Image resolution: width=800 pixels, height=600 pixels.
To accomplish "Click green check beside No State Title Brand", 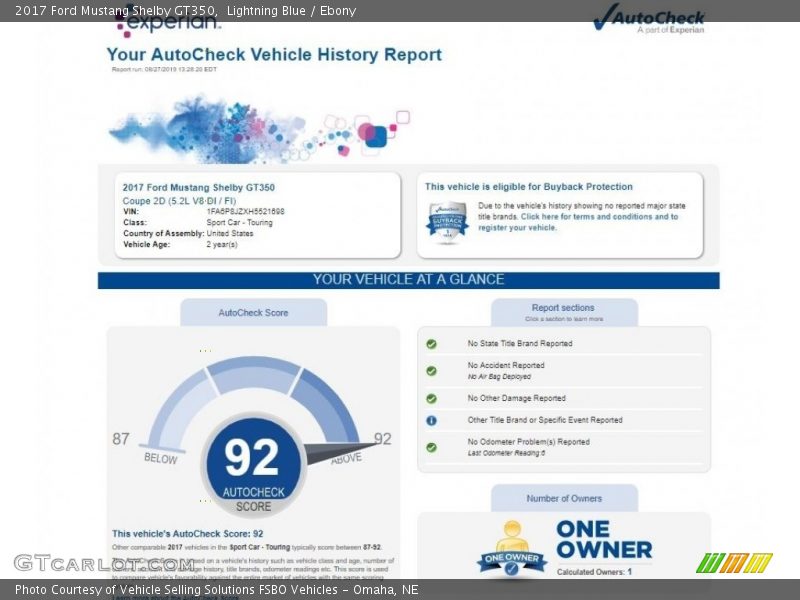I will (x=431, y=344).
